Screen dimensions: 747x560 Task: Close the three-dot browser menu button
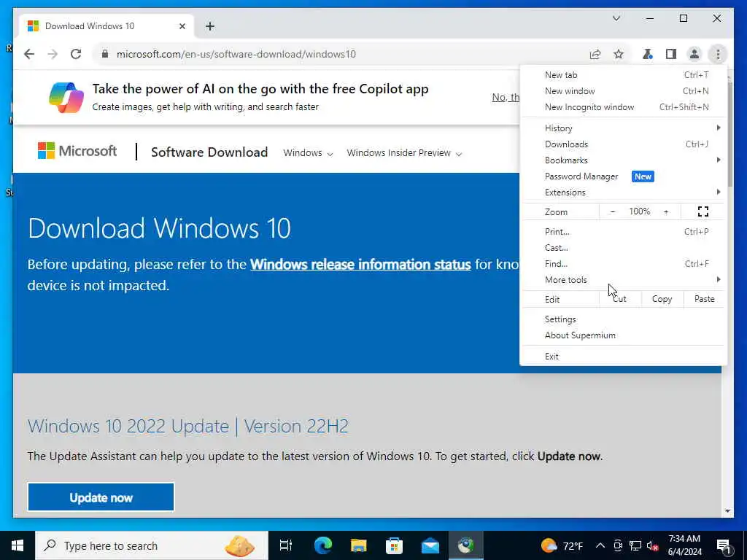[x=718, y=54]
